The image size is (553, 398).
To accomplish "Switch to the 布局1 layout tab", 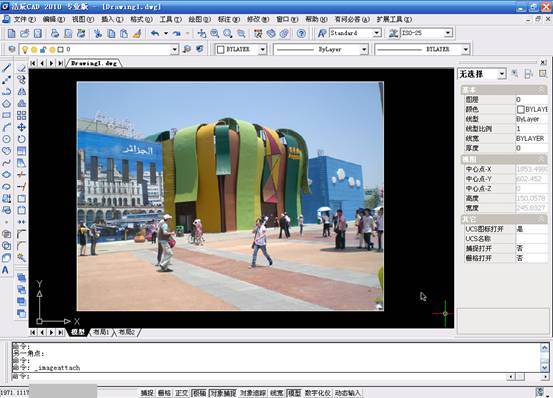I will [x=101, y=332].
